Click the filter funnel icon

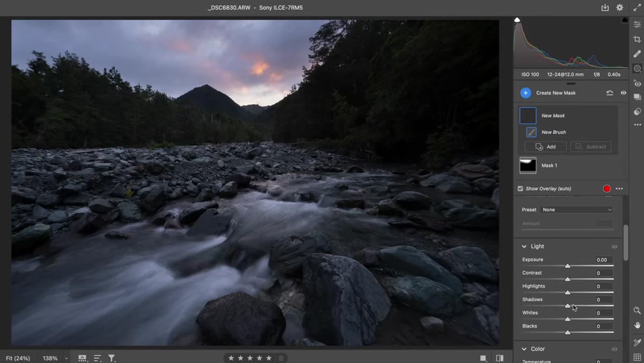(112, 358)
